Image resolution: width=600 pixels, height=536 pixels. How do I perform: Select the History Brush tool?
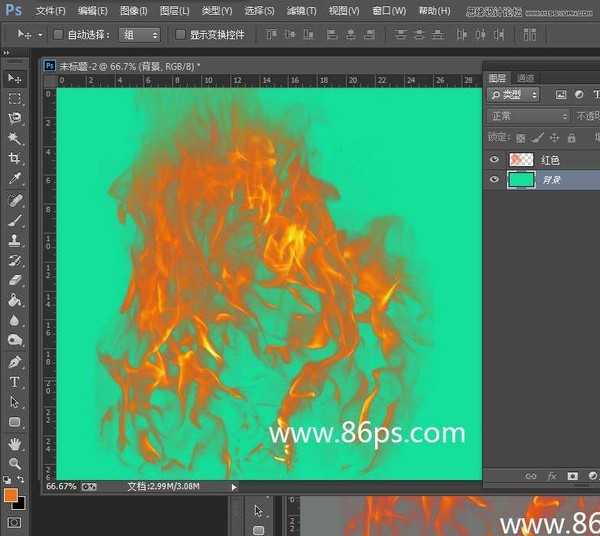pyautogui.click(x=15, y=261)
